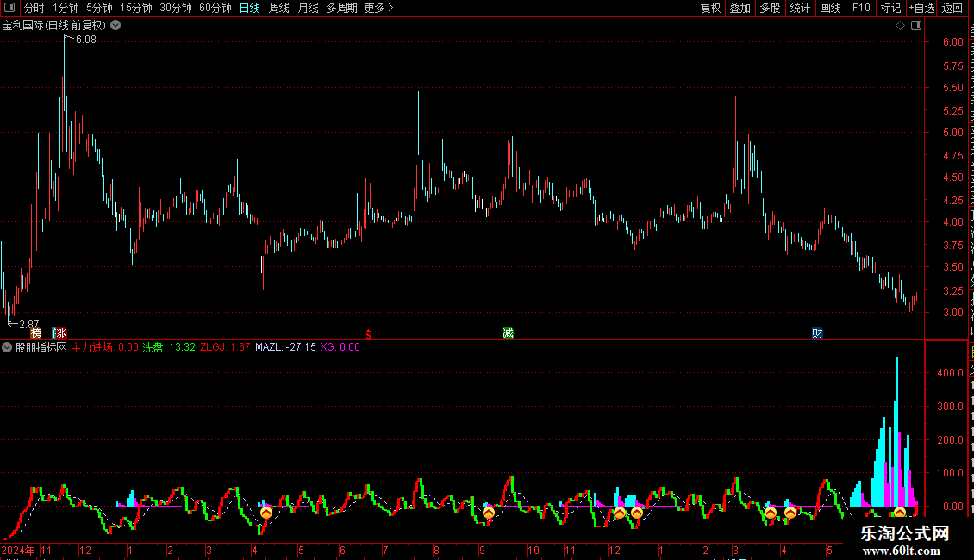Viewport: 974px width, 560px height.
Task: Click the 涨 marker icon on chart
Action: pyautogui.click(x=59, y=333)
